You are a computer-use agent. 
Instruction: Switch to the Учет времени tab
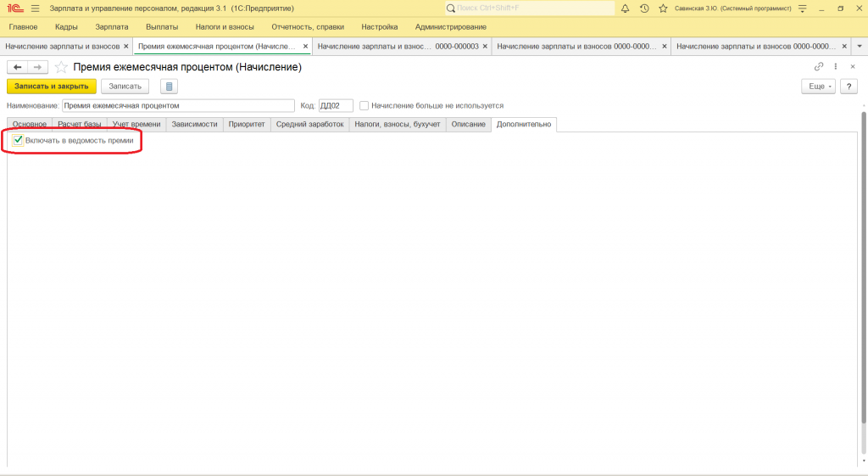tap(136, 124)
